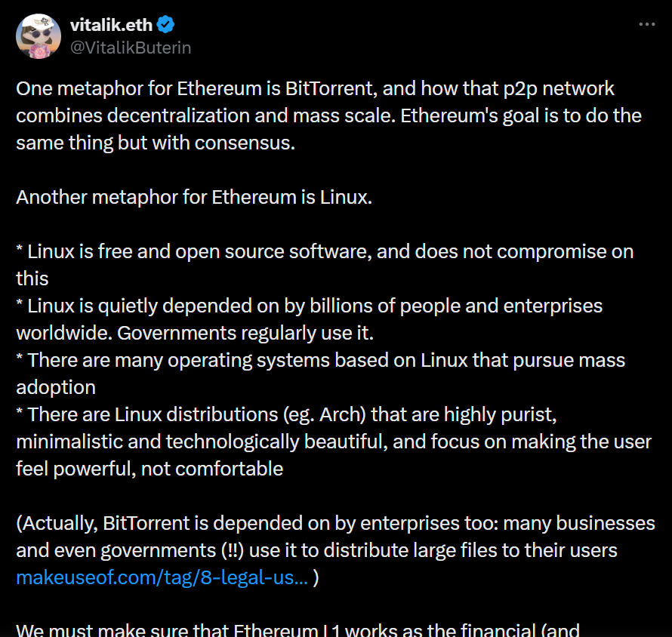This screenshot has width=672, height=637.
Task: Click the blue verified badge
Action: 165,25
